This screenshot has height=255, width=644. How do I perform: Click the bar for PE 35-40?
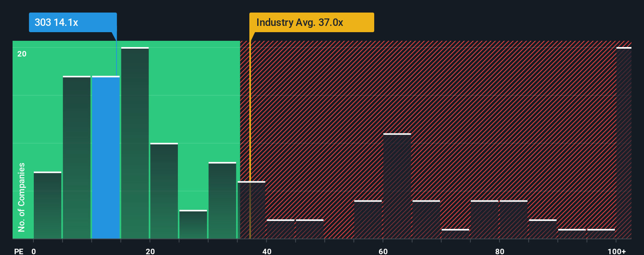point(251,210)
